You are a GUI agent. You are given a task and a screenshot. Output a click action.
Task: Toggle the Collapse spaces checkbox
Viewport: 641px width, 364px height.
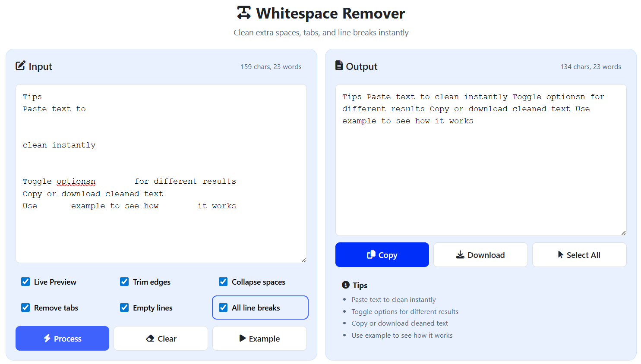pos(223,282)
